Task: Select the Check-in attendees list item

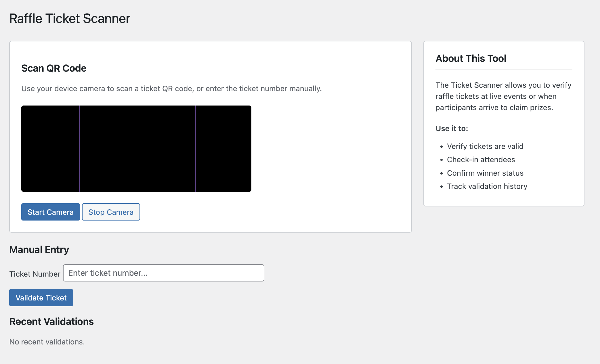Action: [x=481, y=160]
